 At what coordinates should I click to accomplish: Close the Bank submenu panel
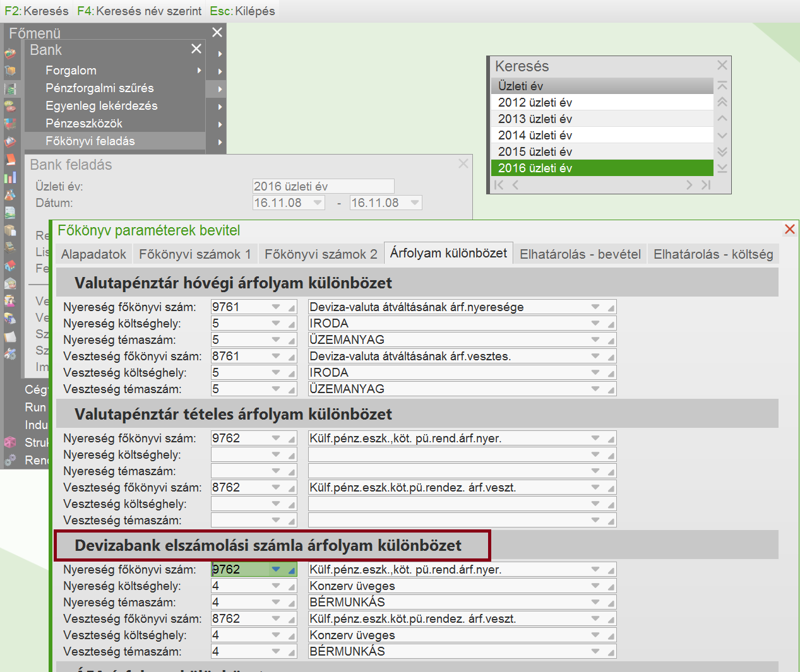(x=196, y=49)
